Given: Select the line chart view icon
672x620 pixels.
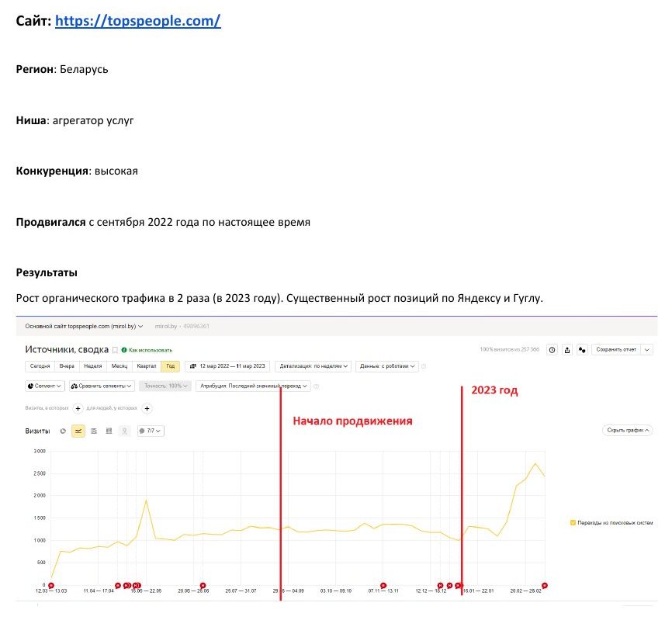Looking at the screenshot, I should pyautogui.click(x=78, y=431).
